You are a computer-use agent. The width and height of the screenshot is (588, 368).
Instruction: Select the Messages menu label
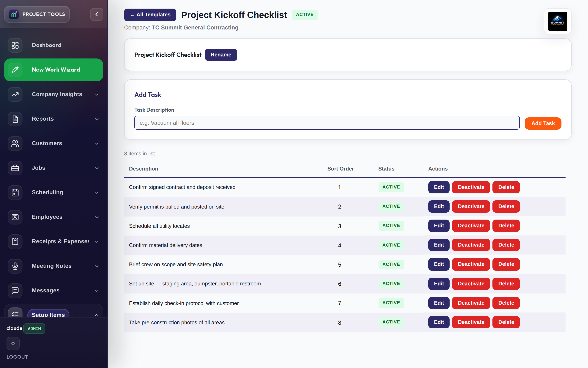click(46, 291)
